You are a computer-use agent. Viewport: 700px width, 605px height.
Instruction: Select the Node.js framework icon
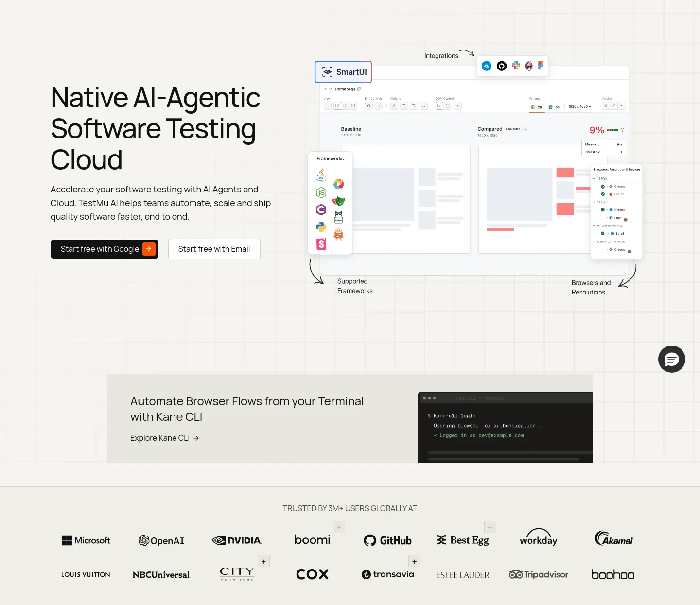321,192
